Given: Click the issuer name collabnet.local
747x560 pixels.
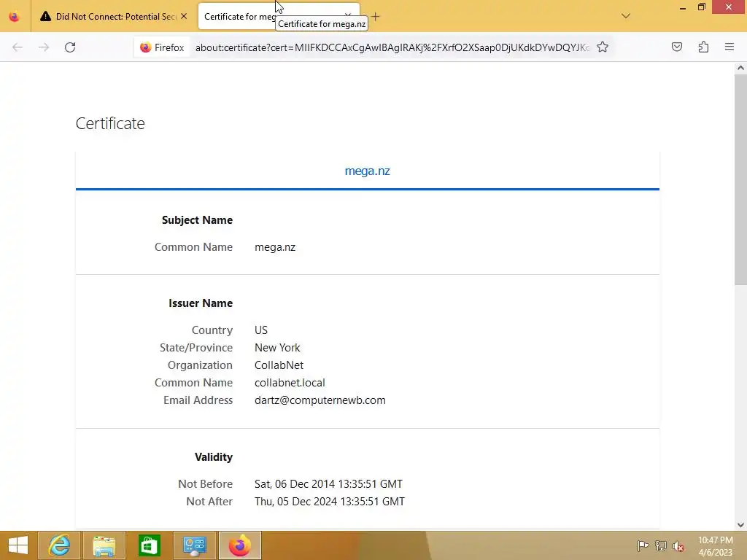Looking at the screenshot, I should click(x=290, y=383).
